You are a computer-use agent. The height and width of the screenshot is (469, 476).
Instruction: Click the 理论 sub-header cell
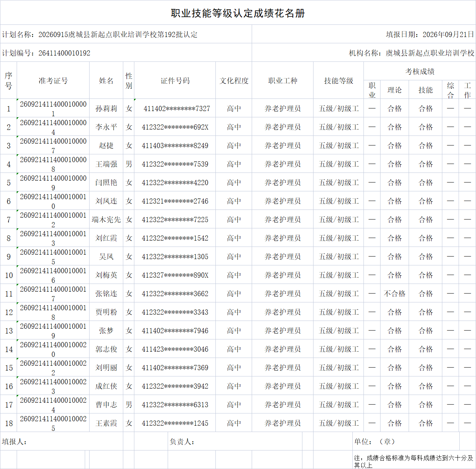click(395, 90)
